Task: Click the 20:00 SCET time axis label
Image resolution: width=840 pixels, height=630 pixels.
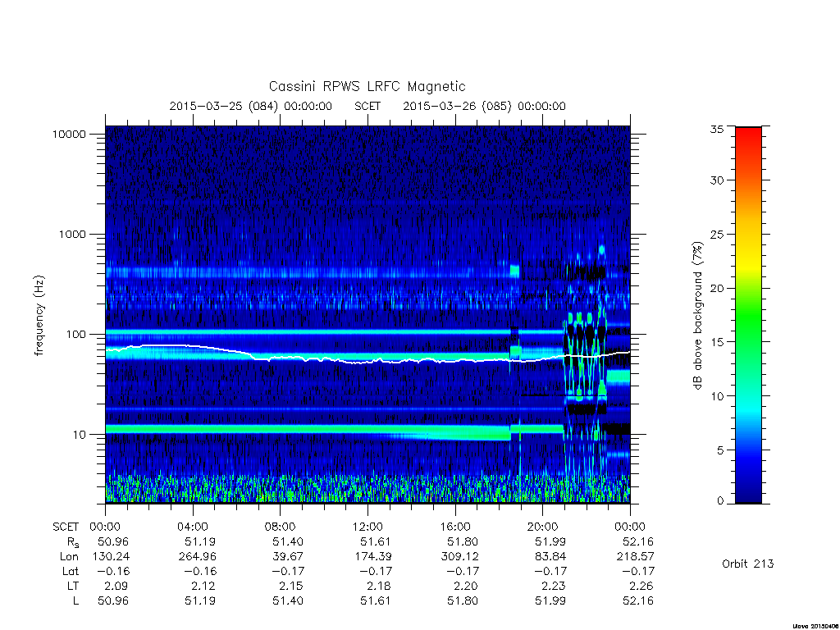Action: (x=543, y=527)
